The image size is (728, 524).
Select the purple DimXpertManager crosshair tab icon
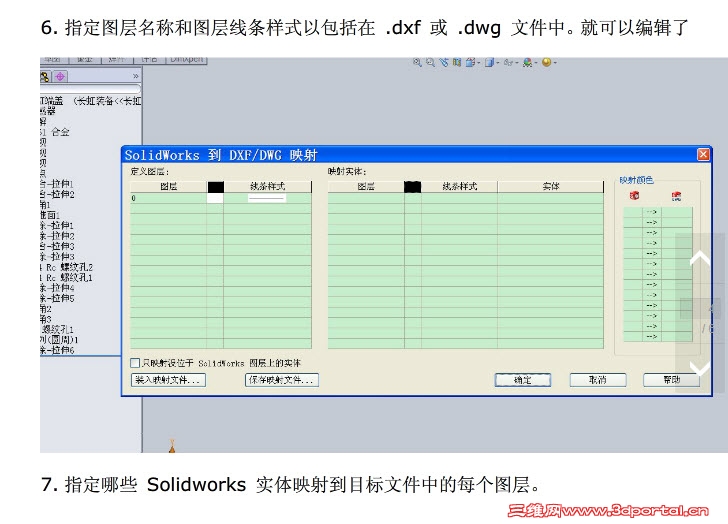tap(60, 77)
